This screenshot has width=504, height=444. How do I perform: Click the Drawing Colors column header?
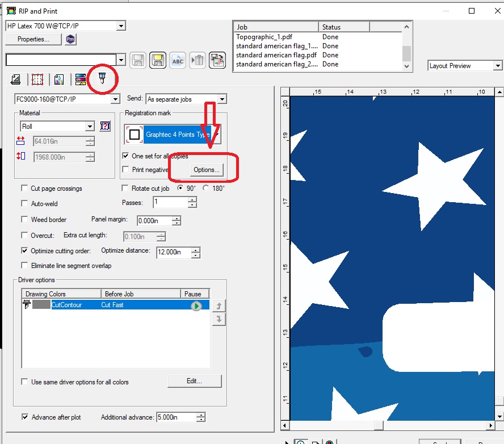61,294
